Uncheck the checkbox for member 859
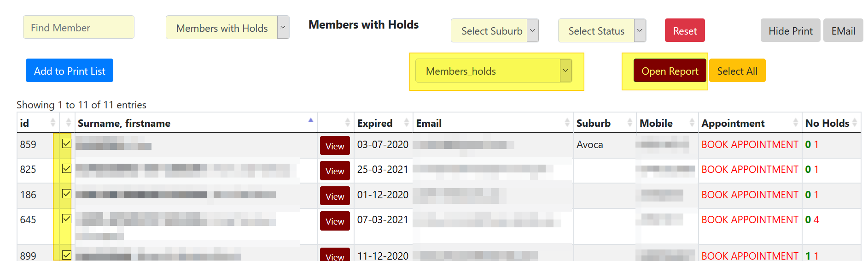This screenshot has height=261, width=868. pos(67,143)
